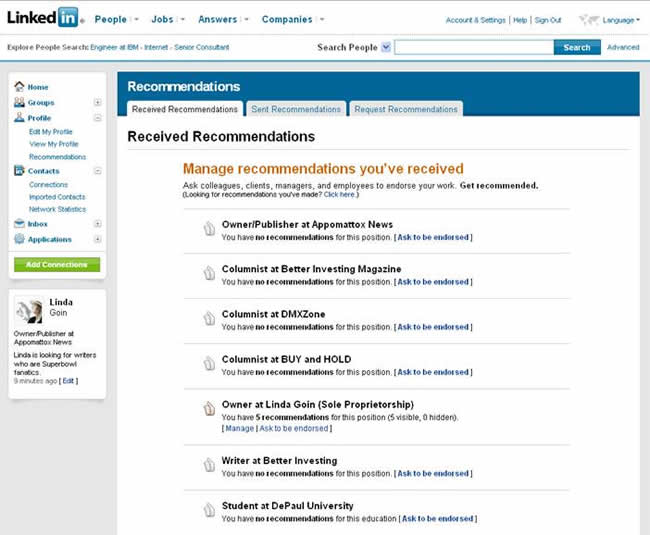Open the Companies menu
650x535 pixels.
pyautogui.click(x=287, y=19)
